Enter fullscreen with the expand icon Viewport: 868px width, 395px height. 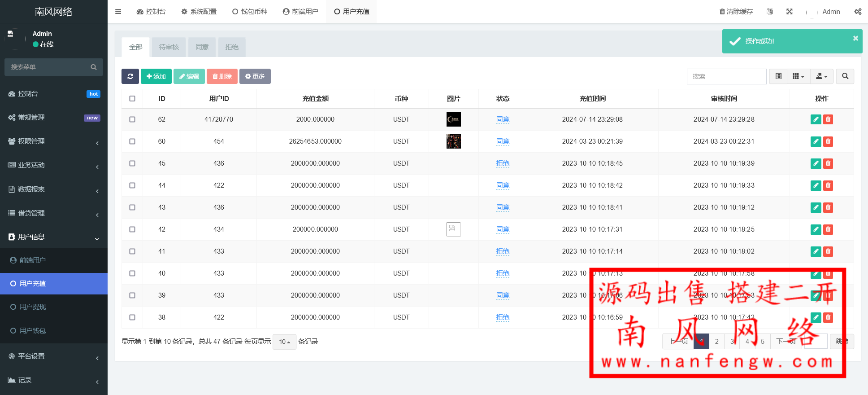coord(790,12)
